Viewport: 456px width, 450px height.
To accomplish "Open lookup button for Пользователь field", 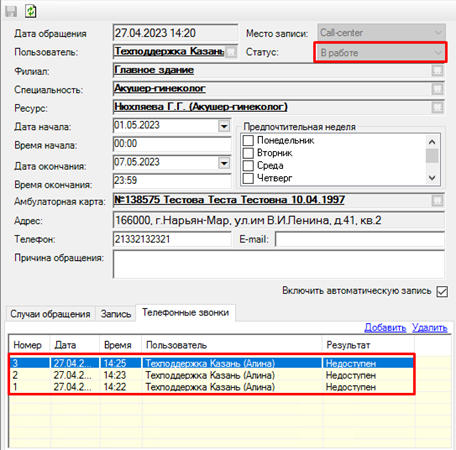I will pyautogui.click(x=231, y=52).
